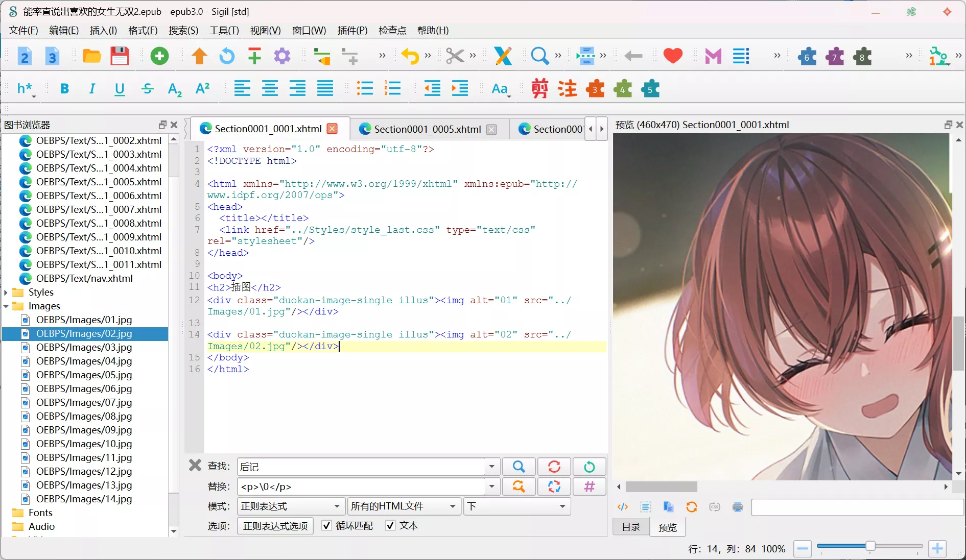Switch to the 目录 panel tab
The image size is (966, 560).
(x=631, y=527)
